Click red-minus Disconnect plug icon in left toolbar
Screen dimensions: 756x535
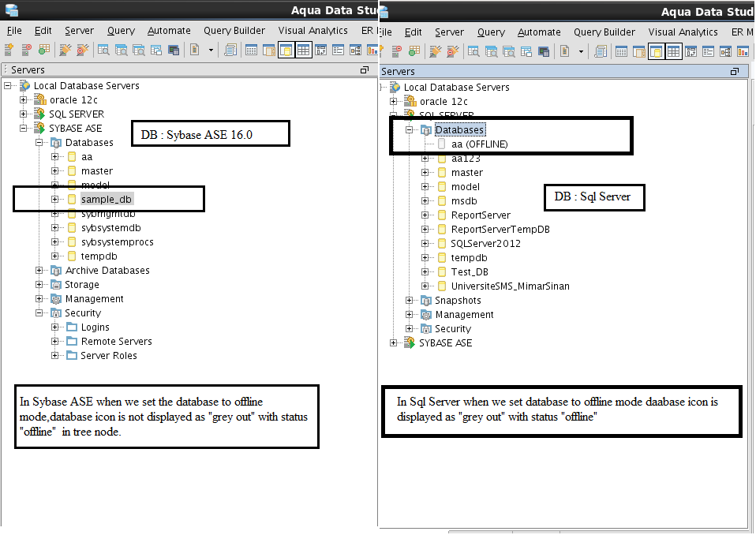point(83,50)
